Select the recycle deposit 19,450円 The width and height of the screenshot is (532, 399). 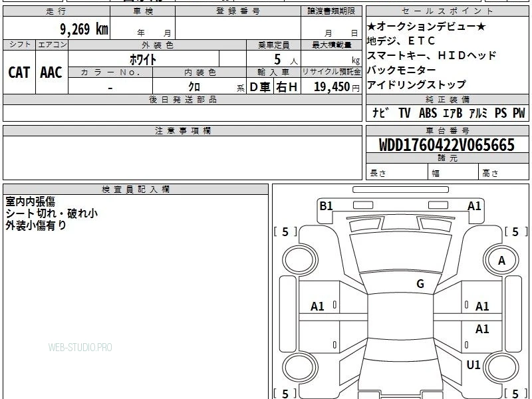[336, 87]
